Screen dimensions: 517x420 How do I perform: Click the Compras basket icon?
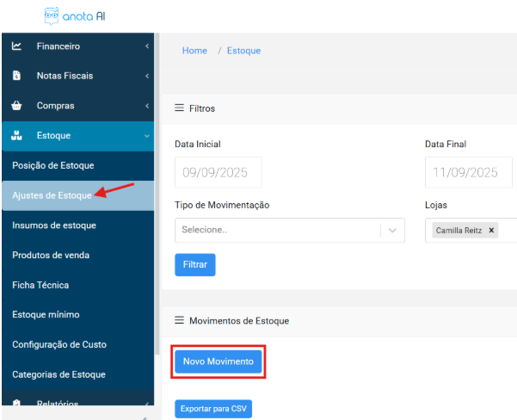pyautogui.click(x=16, y=106)
